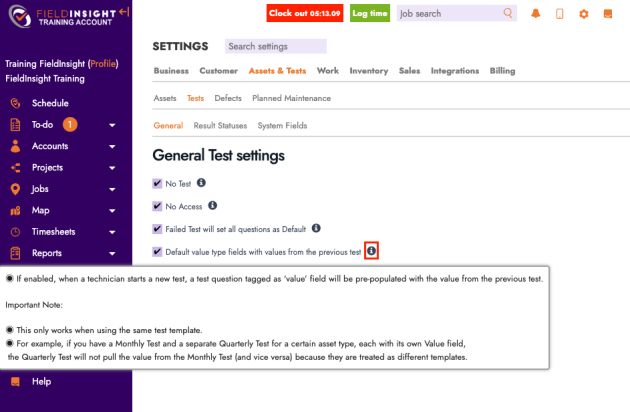
Task: Click the FieldInsight logo icon
Action: click(20, 16)
